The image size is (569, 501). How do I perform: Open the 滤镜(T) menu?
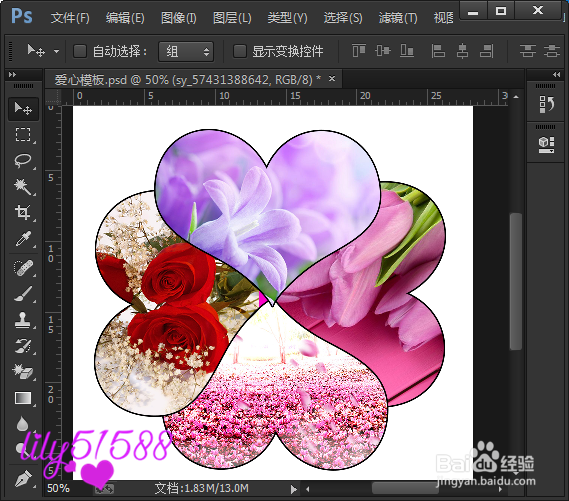click(x=398, y=17)
